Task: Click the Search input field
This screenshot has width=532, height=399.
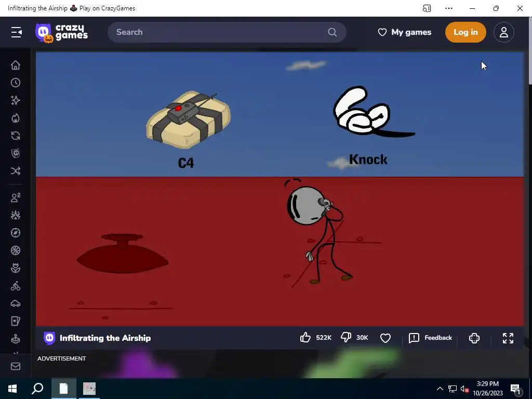Action: pyautogui.click(x=227, y=32)
